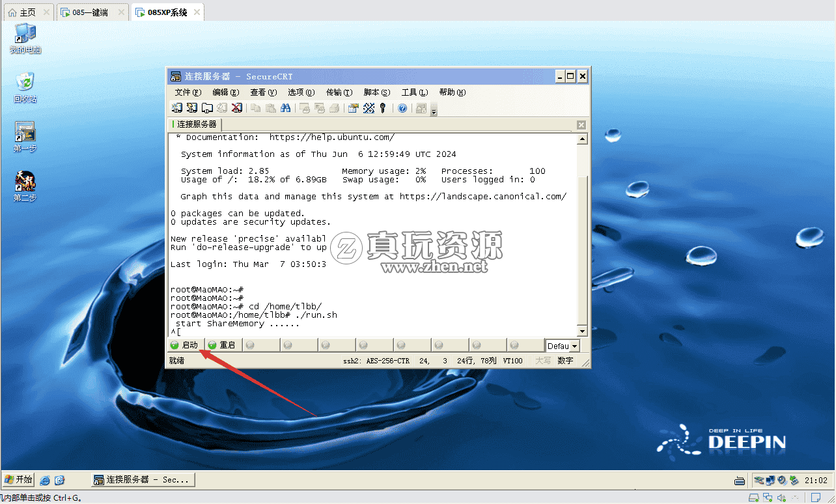
Task: Open Global Options tools icon
Action: tap(369, 108)
